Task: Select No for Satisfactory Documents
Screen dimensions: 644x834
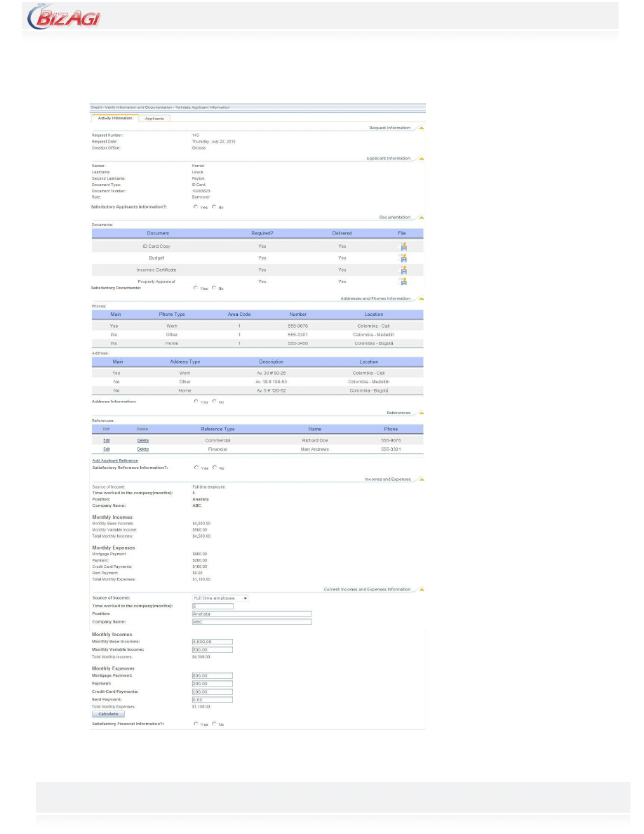Action: [x=214, y=288]
